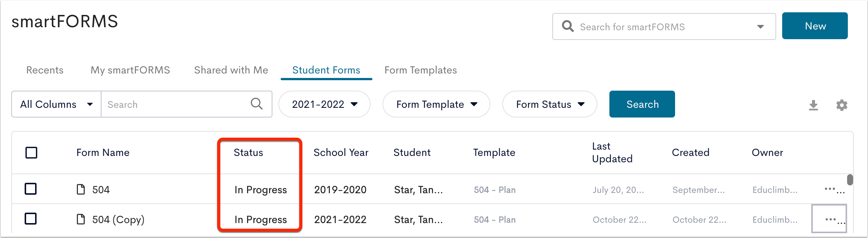The image size is (868, 238).
Task: Check the box for the 504 (Copy) row
Action: [x=31, y=219]
